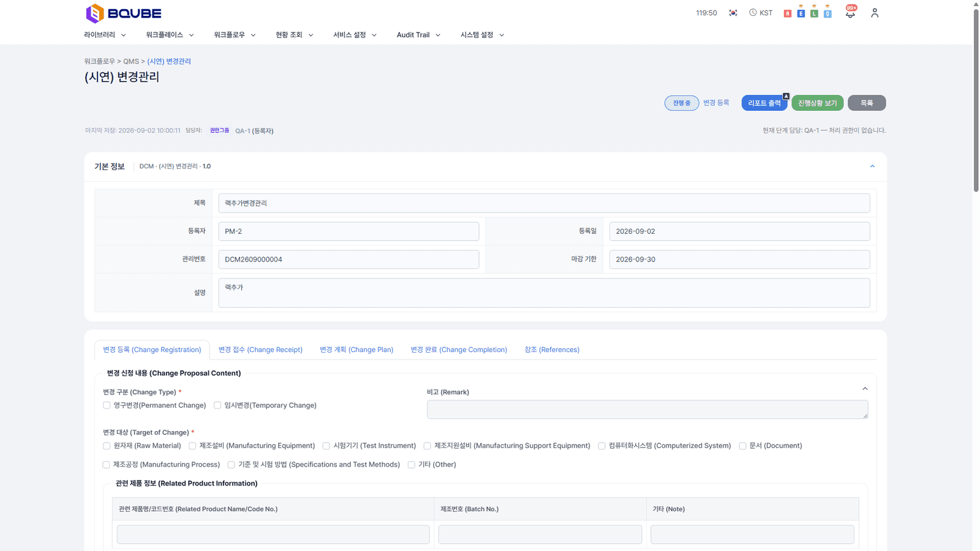Viewport: 980px width, 551px height.
Task: Click the 리포트 출력 button
Action: [x=764, y=103]
